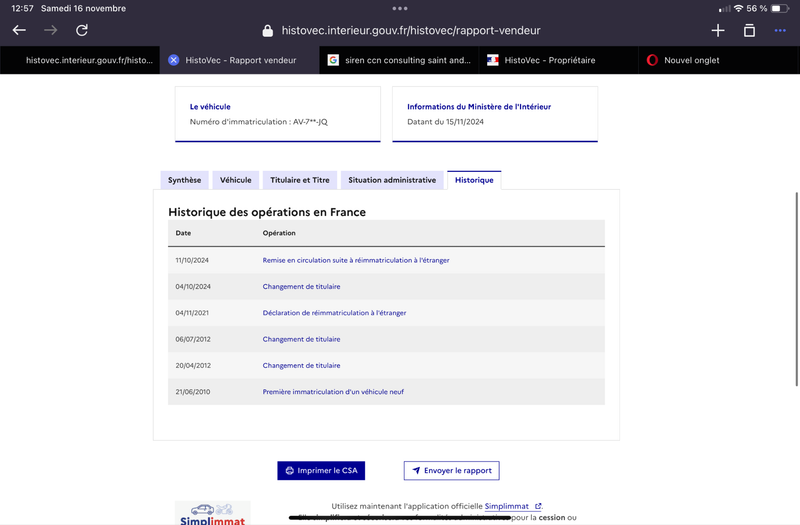
Task: Click the Informations du Ministère de l'Intérieur heading
Action: [479, 107]
